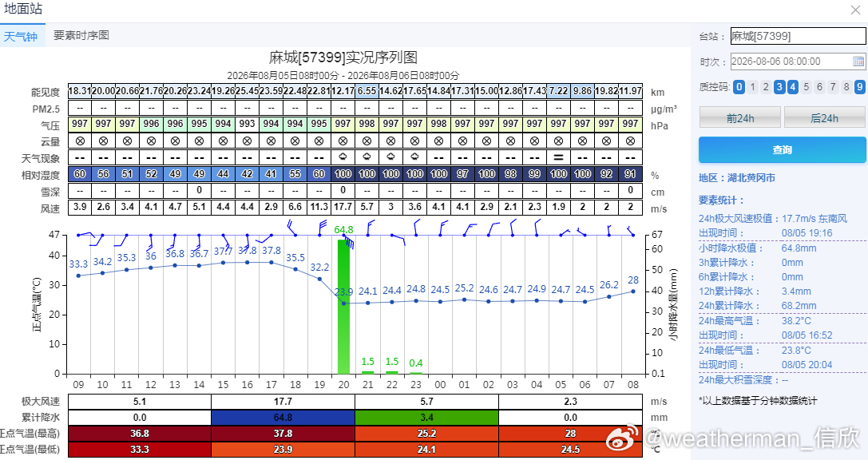The width and height of the screenshot is (868, 460).
Task: Click the 64.8 rainfall bar at hour 20
Action: (x=344, y=307)
